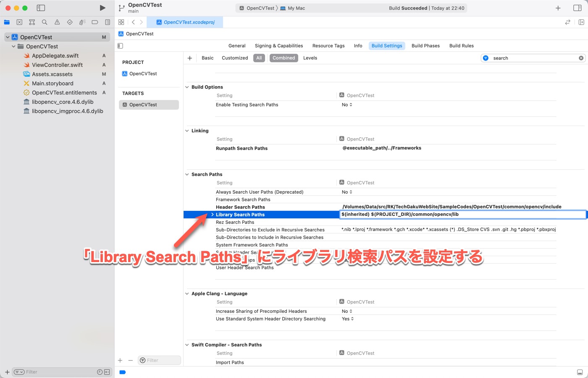The image size is (588, 378).
Task: Click the library plus button in toolbar
Action: coord(558,8)
